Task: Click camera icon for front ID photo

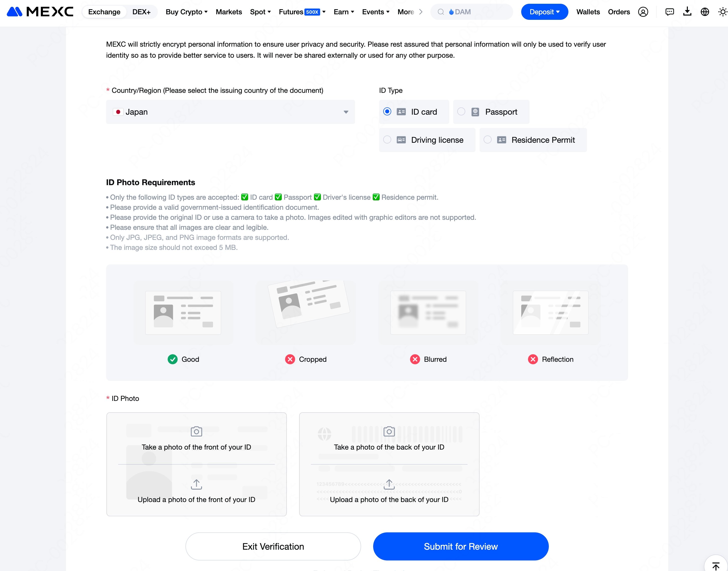Action: (x=196, y=431)
